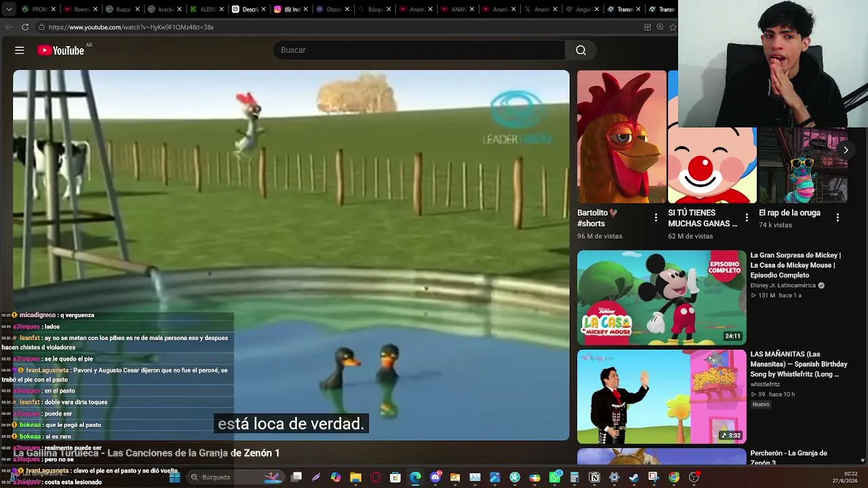Play the Mickey Mouse episode thumbnail

coord(662,298)
